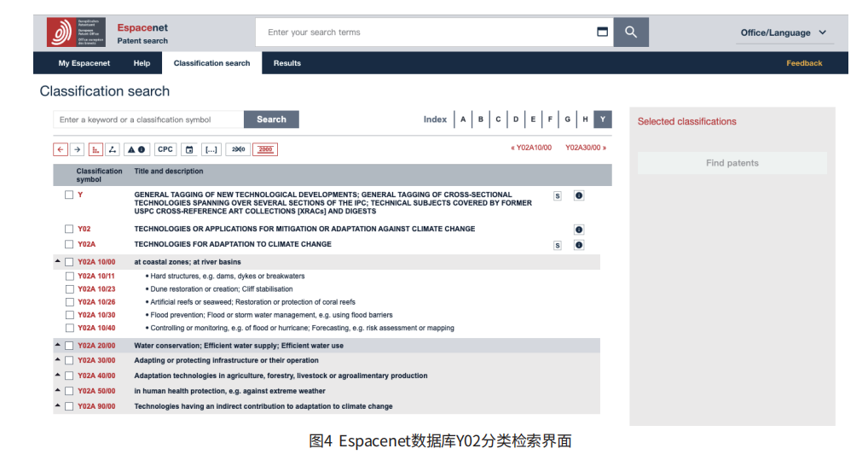Viewport: 868px width, 466px height.
Task: Open the Office/Language dropdown
Action: click(x=783, y=32)
